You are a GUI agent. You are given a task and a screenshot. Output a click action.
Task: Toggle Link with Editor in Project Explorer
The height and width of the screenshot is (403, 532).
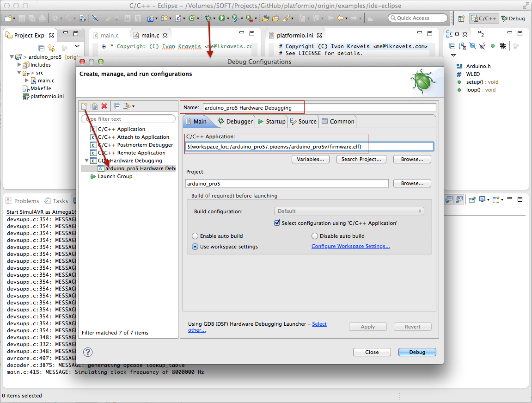[x=51, y=48]
